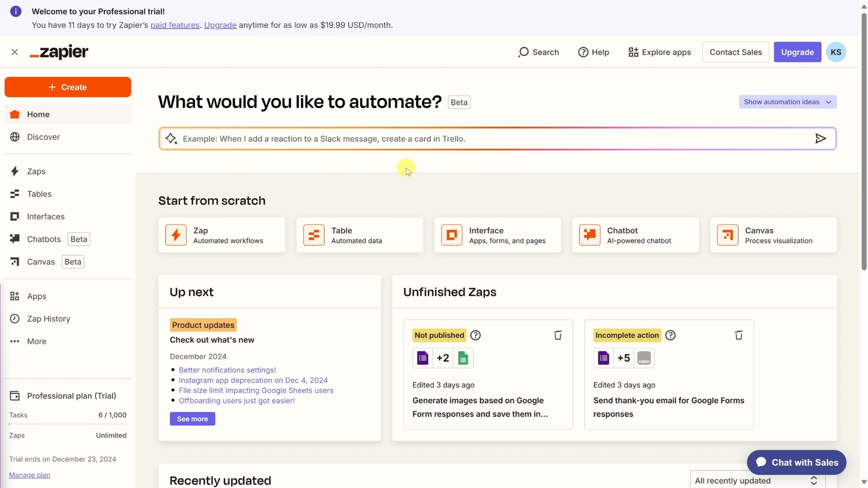868x488 pixels.
Task: Click Professional plan (Trial) entry
Action: [67, 396]
